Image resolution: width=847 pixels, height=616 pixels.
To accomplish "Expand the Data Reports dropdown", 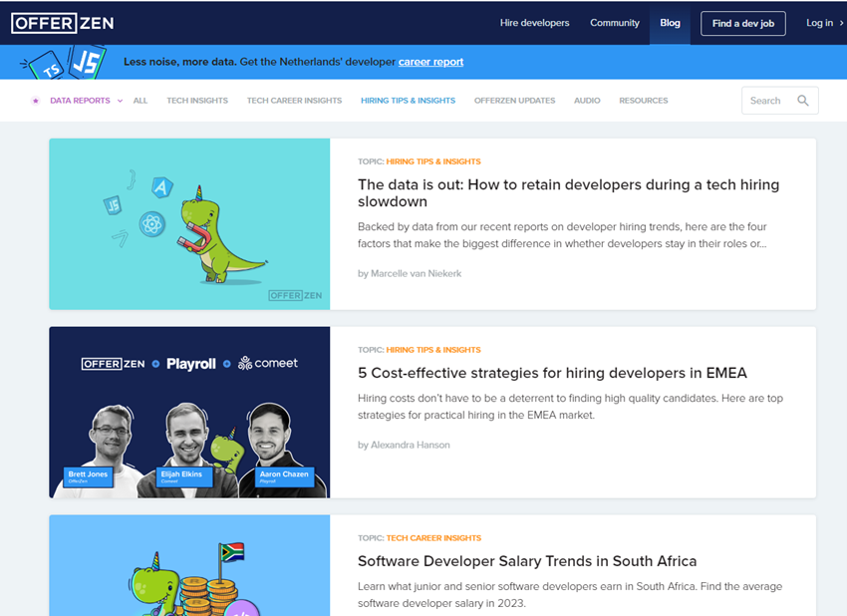I will [120, 101].
